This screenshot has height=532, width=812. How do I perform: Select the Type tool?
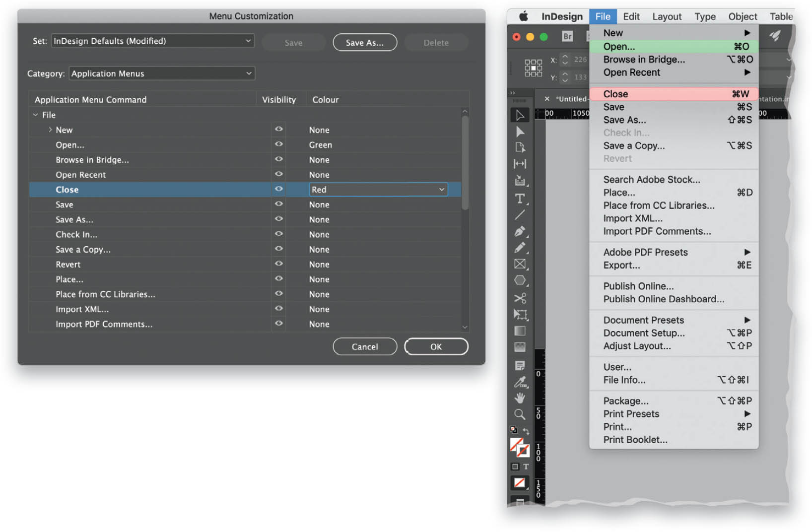(x=520, y=199)
